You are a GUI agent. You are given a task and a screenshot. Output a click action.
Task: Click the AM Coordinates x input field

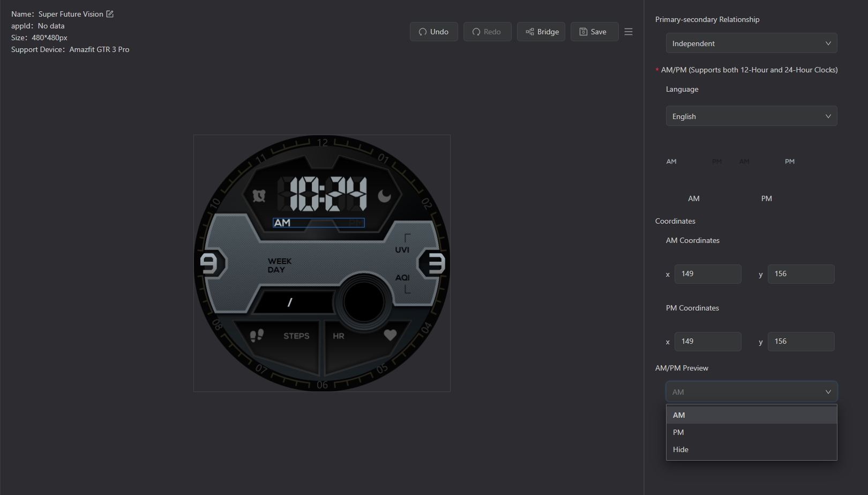[708, 274]
